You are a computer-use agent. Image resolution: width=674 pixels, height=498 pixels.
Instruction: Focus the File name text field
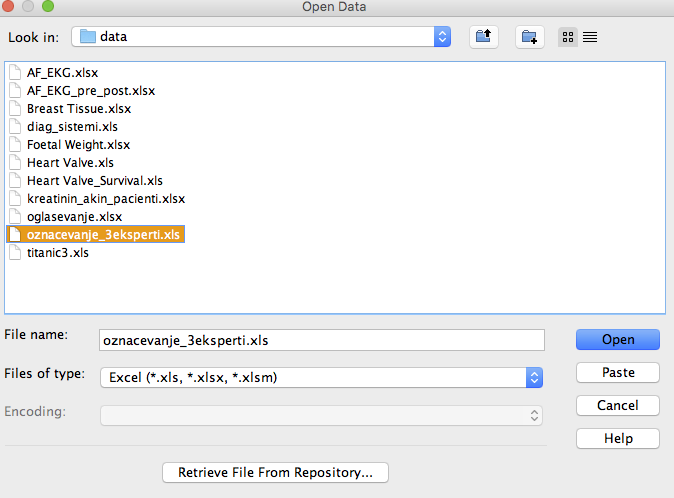(x=322, y=340)
